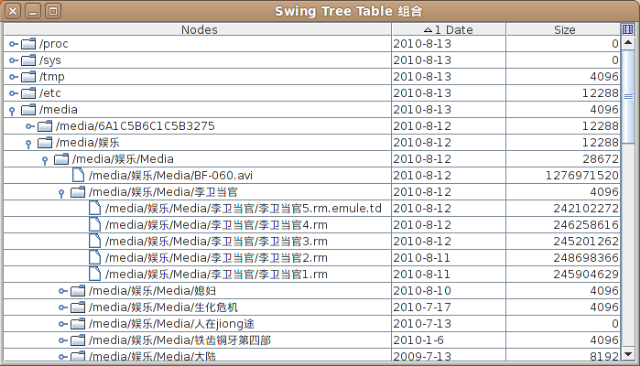This screenshot has height=366, width=640.
Task: Click the /media/6A1C5B6C1C5B3275 folder icon
Action: pyautogui.click(x=45, y=126)
